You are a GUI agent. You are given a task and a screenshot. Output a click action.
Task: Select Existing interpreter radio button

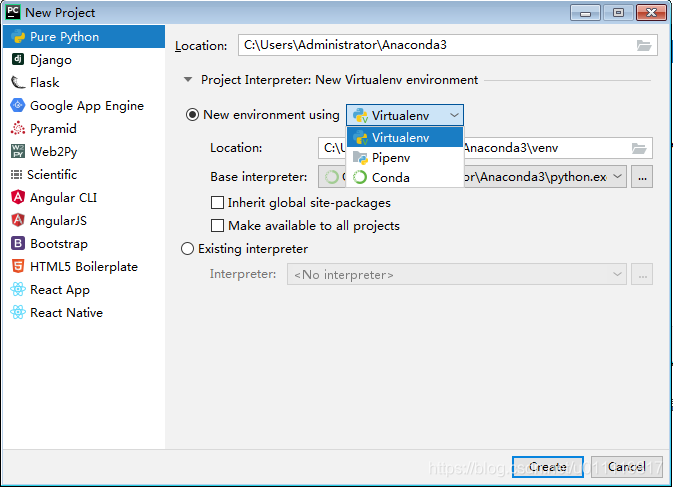pyautogui.click(x=188, y=249)
